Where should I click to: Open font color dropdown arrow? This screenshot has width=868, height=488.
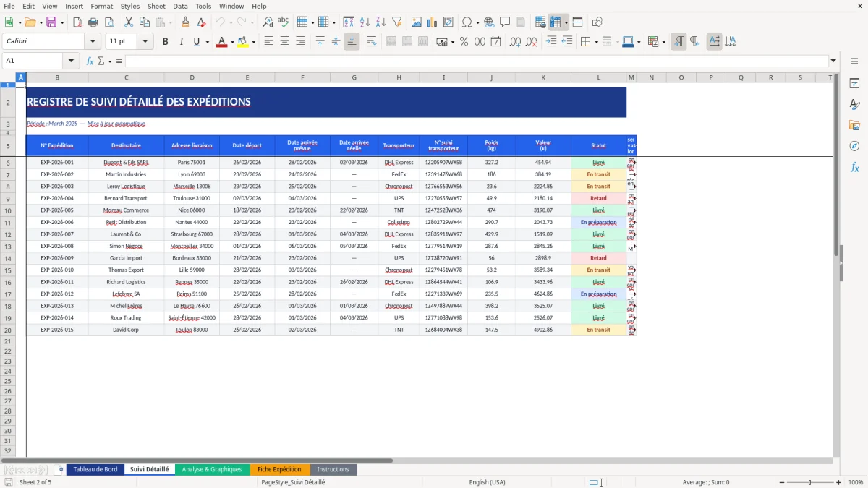[x=231, y=42]
